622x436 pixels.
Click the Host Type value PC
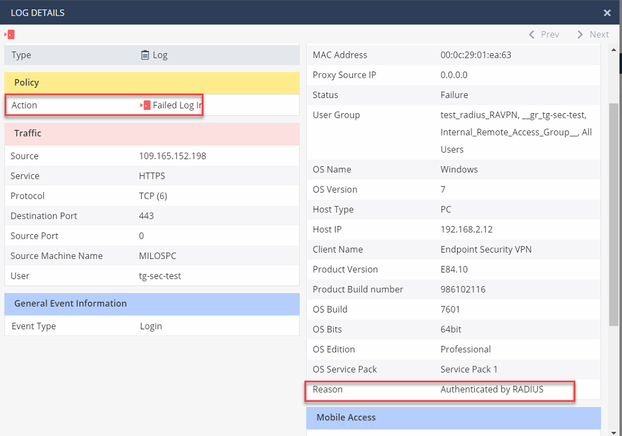pos(446,209)
